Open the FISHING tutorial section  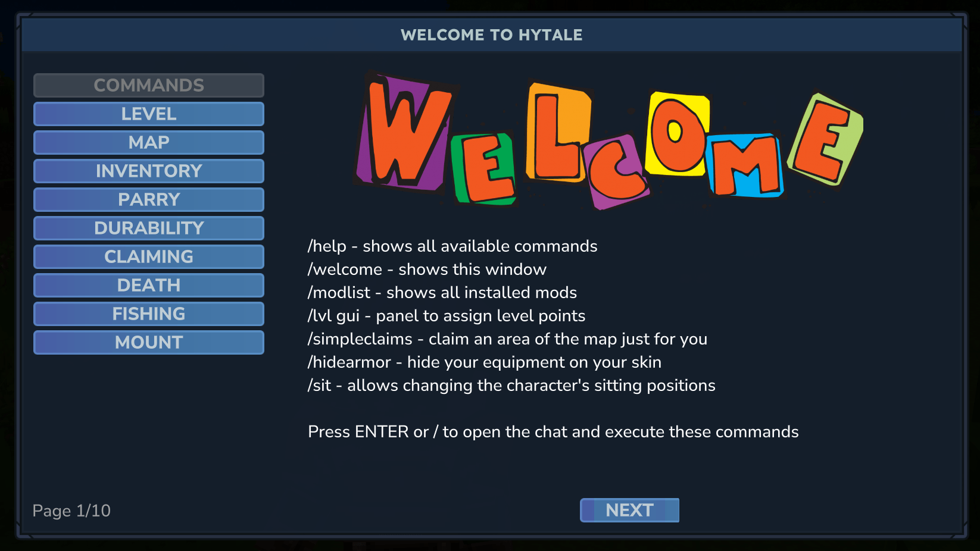pyautogui.click(x=149, y=314)
